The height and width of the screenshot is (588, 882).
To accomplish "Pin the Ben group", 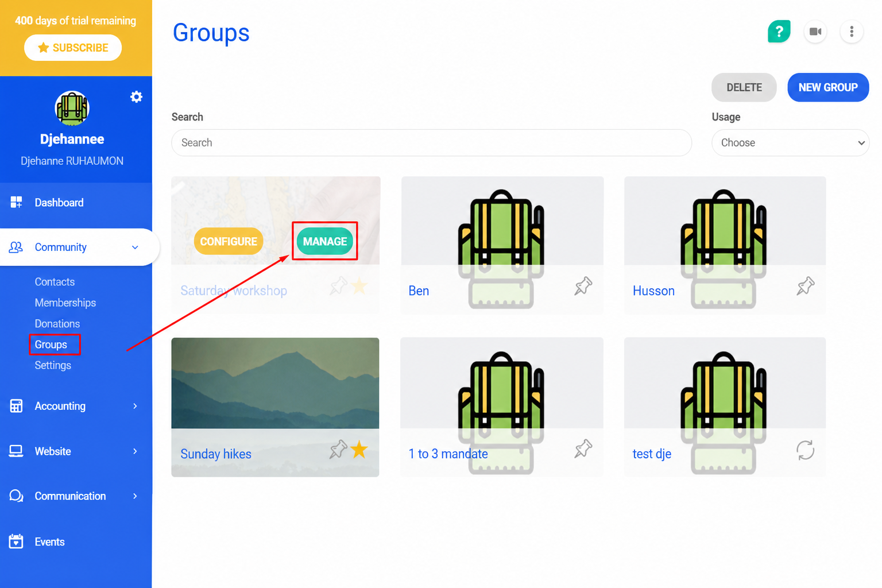I will (x=583, y=286).
